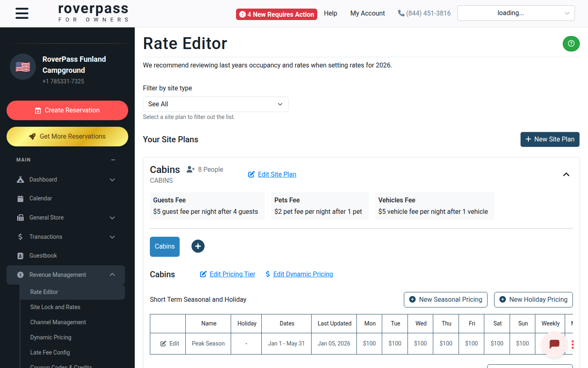The image size is (588, 368).
Task: Click the support phone number link
Action: (424, 13)
